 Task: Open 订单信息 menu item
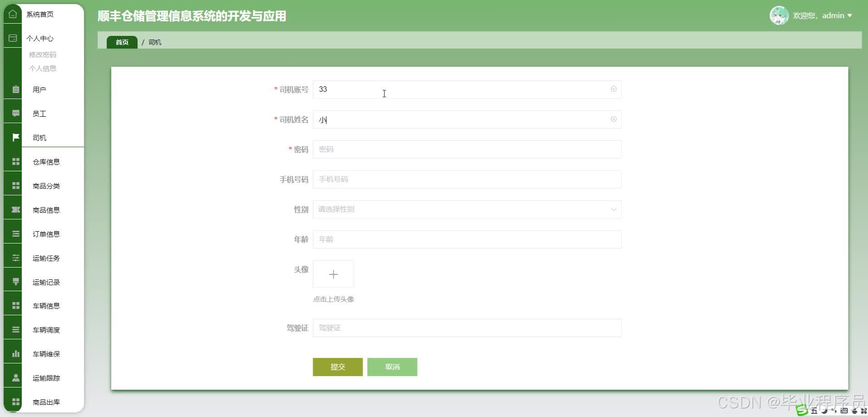click(46, 234)
